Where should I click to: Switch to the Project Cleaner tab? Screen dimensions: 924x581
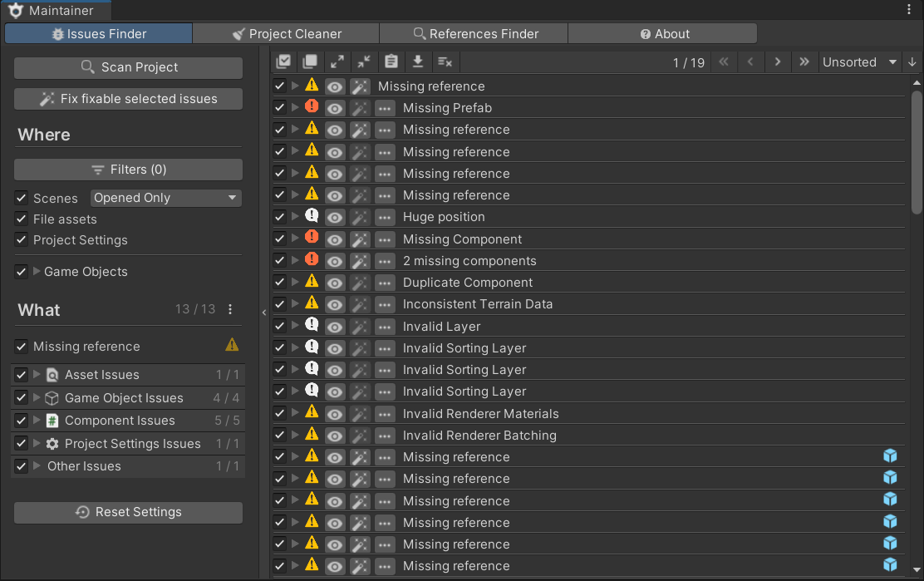pyautogui.click(x=287, y=33)
